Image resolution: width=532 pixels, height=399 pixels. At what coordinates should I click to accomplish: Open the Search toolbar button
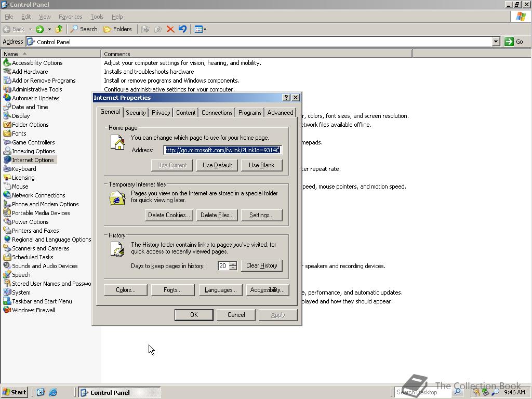[x=84, y=29]
